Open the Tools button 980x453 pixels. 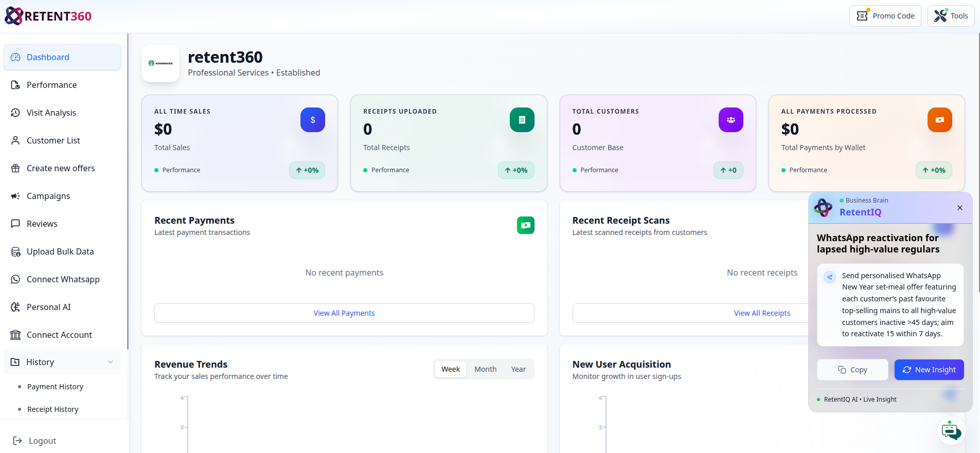coord(951,16)
